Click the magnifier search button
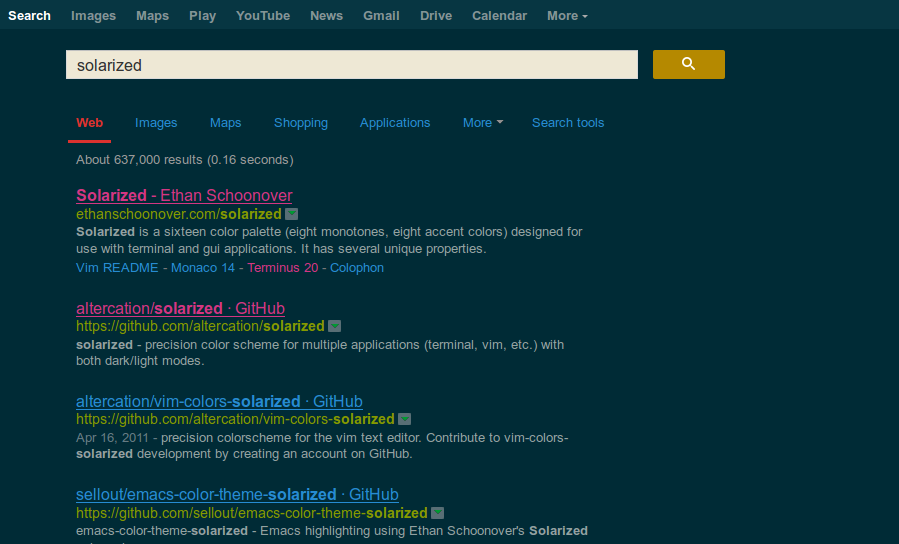The width and height of the screenshot is (899, 544). coord(689,64)
